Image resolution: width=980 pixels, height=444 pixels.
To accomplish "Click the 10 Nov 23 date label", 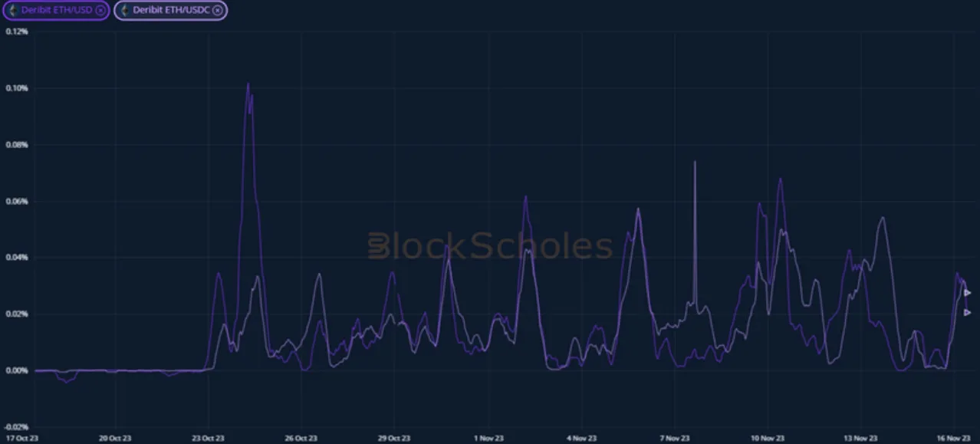I will [768, 439].
